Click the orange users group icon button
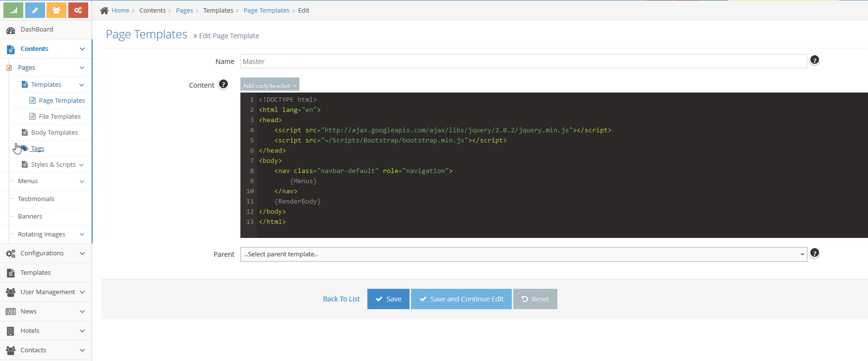 (56, 10)
